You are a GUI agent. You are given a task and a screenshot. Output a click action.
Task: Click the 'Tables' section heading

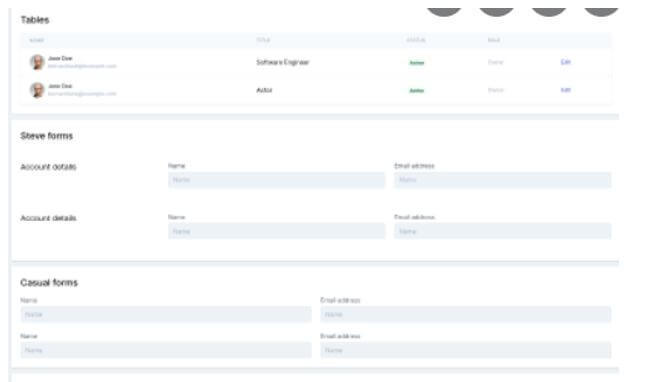35,20
